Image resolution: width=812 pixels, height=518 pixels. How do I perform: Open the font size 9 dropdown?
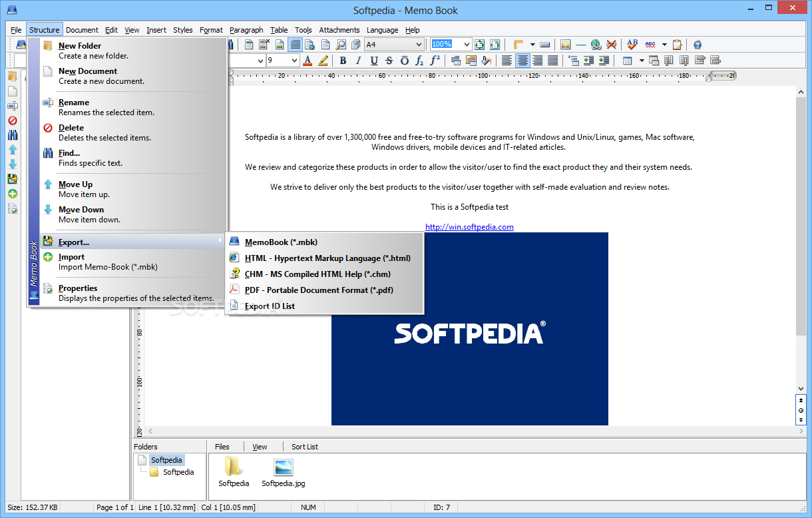click(x=294, y=61)
